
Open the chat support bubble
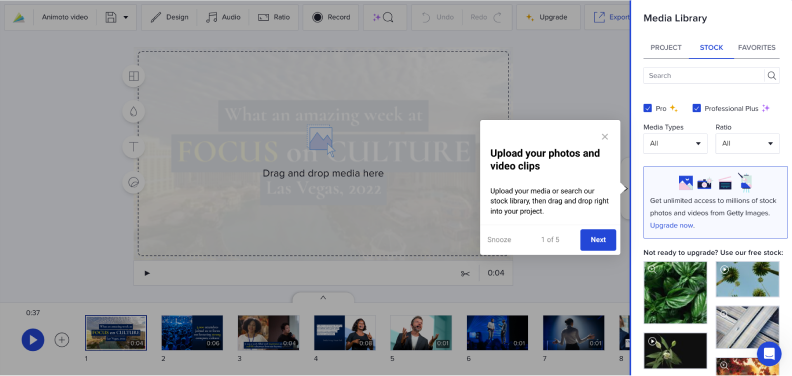769,354
